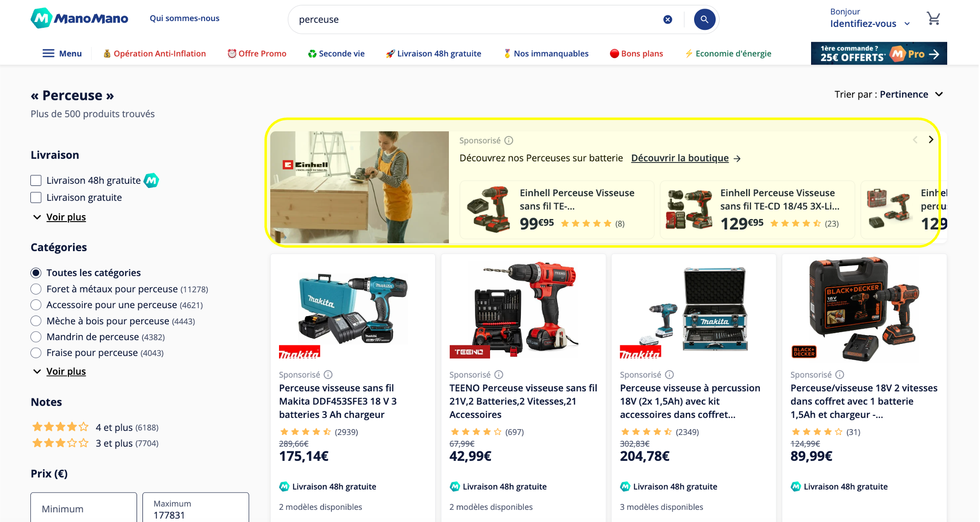
Task: Check Livraison 48h gratuite filter
Action: point(36,181)
